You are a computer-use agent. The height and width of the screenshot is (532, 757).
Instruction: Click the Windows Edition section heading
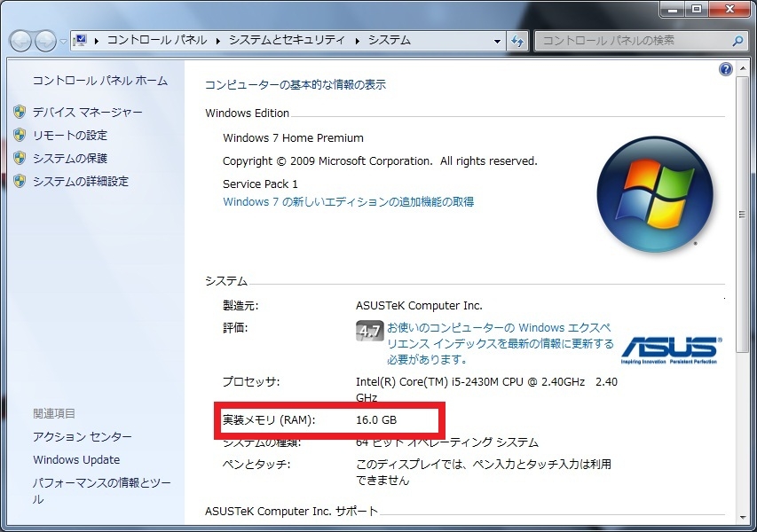pyautogui.click(x=248, y=113)
